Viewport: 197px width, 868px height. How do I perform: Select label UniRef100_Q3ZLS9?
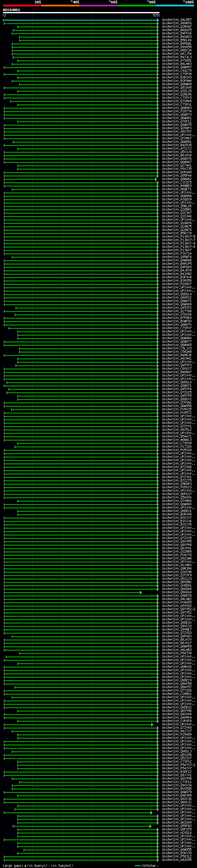tap(176, 91)
